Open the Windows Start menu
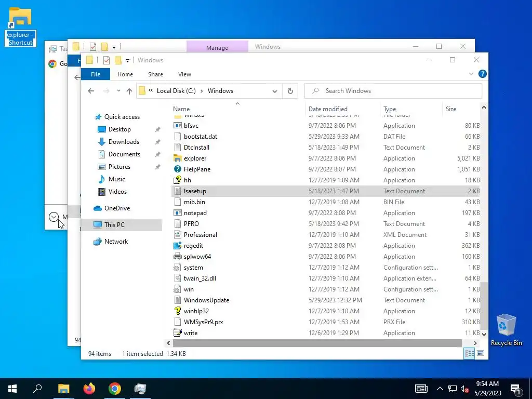 coord(12,389)
